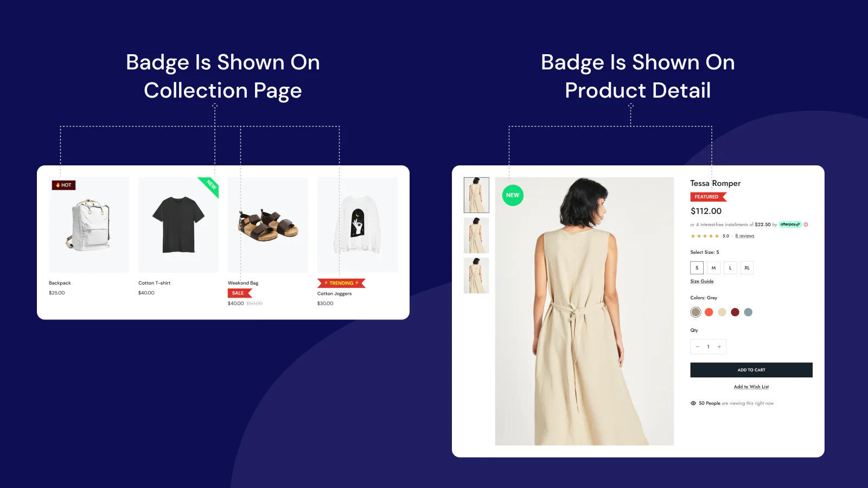Select size M option
The width and height of the screenshot is (868, 488).
(713, 268)
